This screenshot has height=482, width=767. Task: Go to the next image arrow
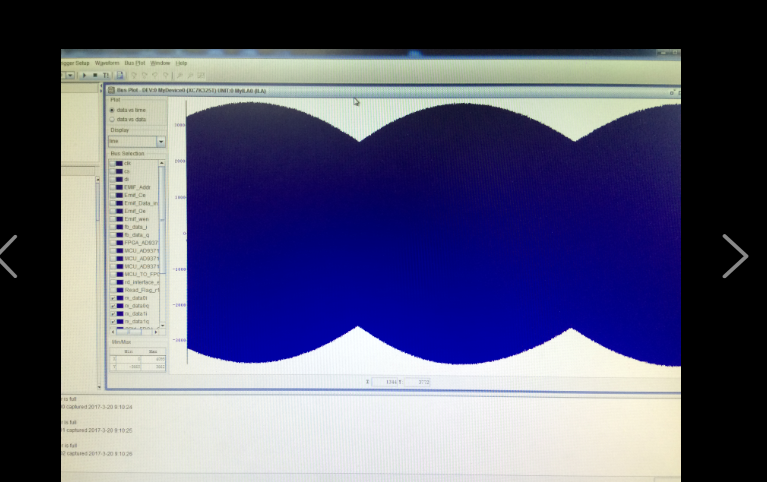tap(735, 256)
